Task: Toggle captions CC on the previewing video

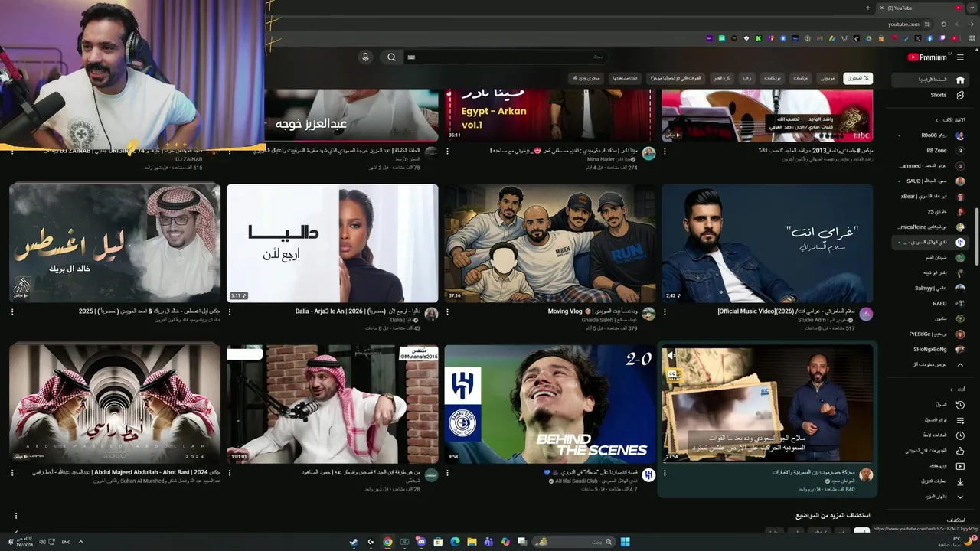Action: click(x=673, y=374)
